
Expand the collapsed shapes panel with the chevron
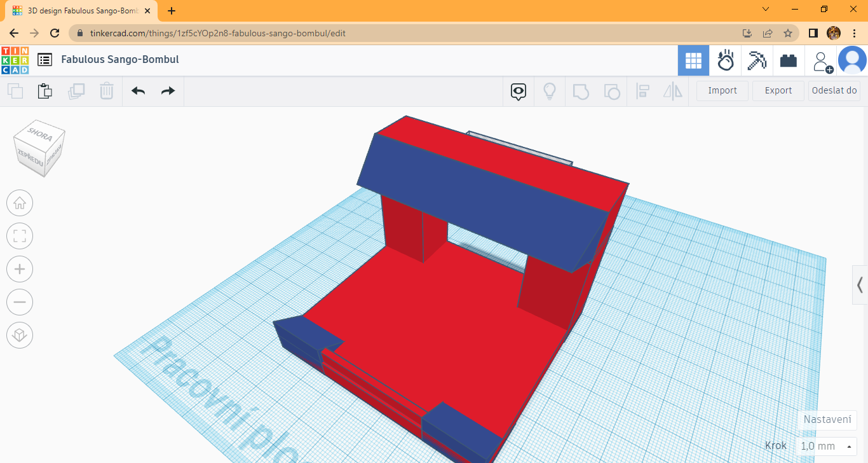pos(859,285)
